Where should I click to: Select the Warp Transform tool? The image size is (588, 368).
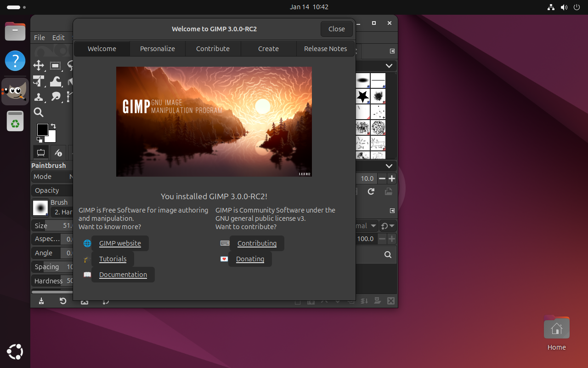56,81
